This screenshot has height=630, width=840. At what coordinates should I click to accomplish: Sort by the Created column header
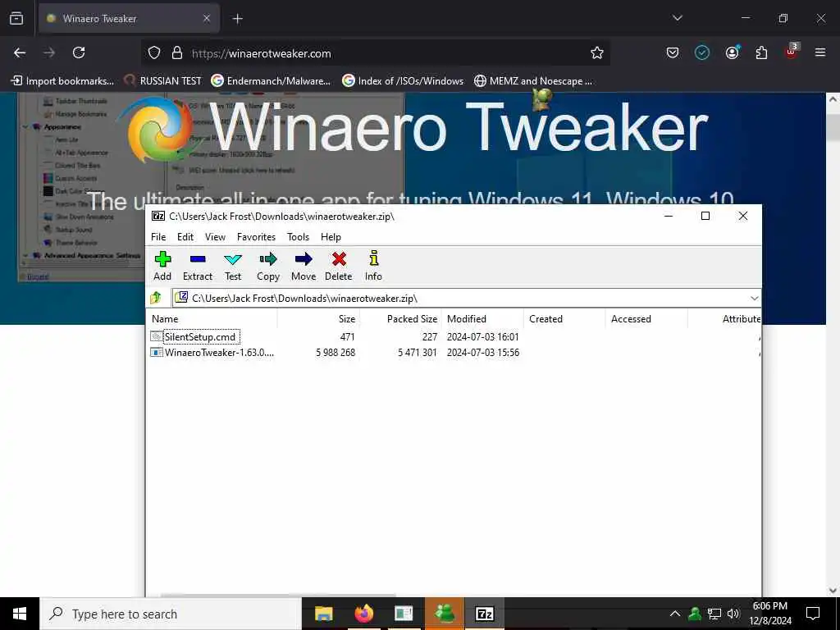[x=564, y=319]
